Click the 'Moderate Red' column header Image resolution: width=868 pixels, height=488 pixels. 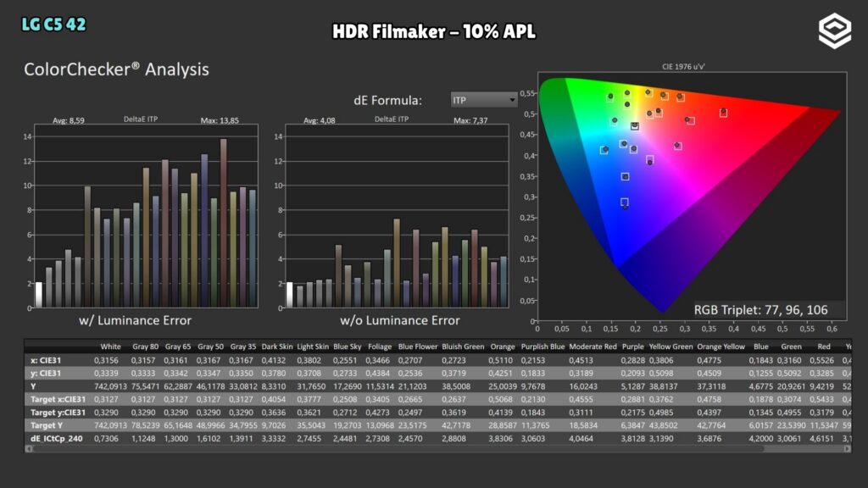point(593,347)
